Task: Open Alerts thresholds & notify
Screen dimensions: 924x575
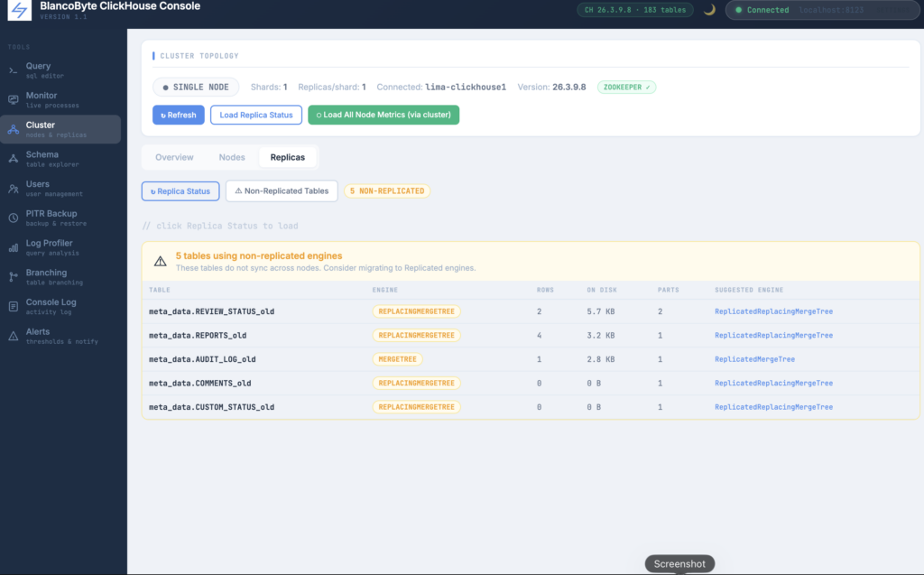Action: pos(60,336)
